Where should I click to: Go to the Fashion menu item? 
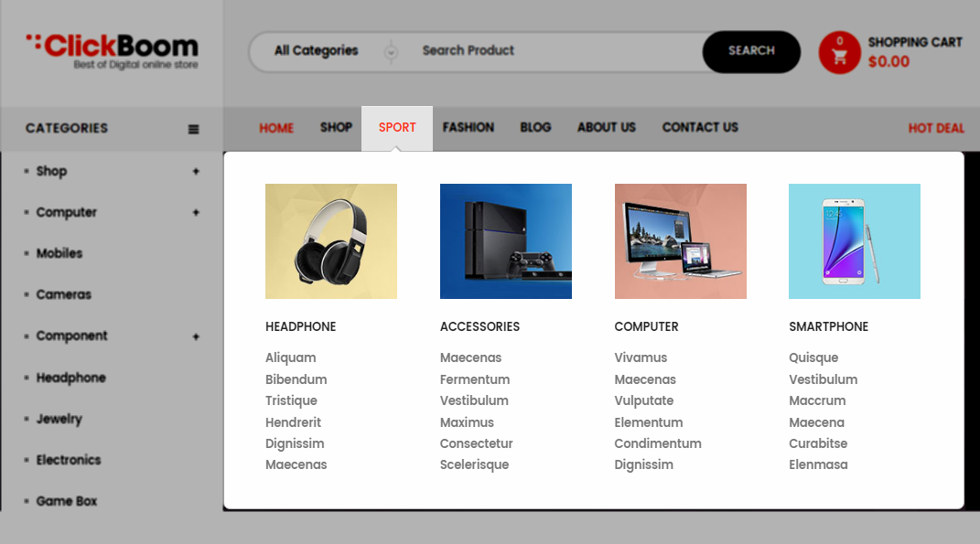[468, 127]
